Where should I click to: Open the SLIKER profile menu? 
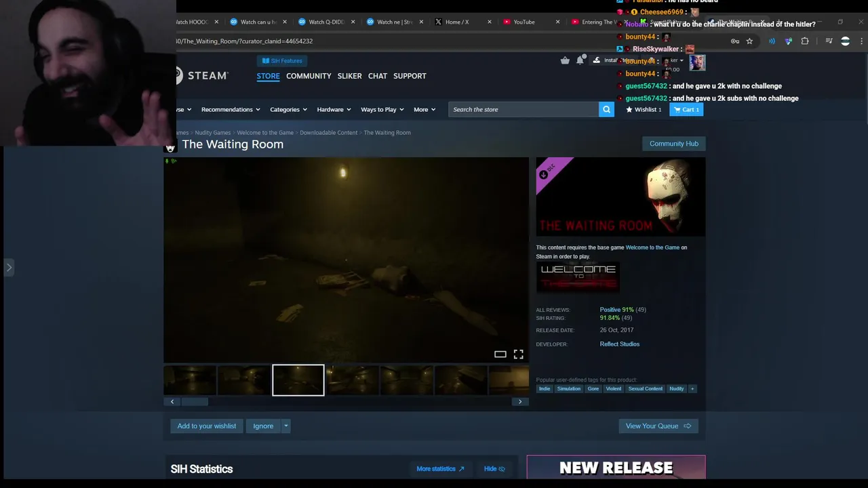click(x=349, y=76)
